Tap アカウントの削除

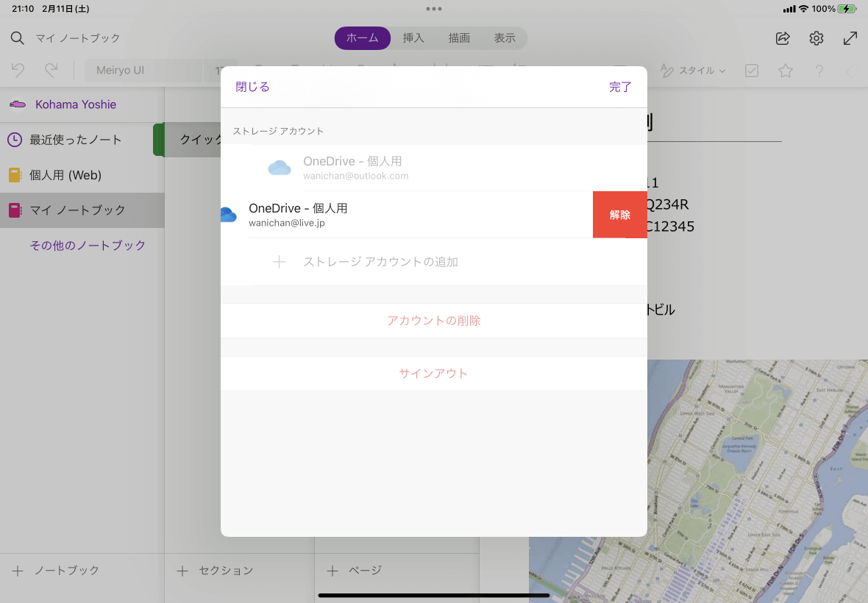434,321
